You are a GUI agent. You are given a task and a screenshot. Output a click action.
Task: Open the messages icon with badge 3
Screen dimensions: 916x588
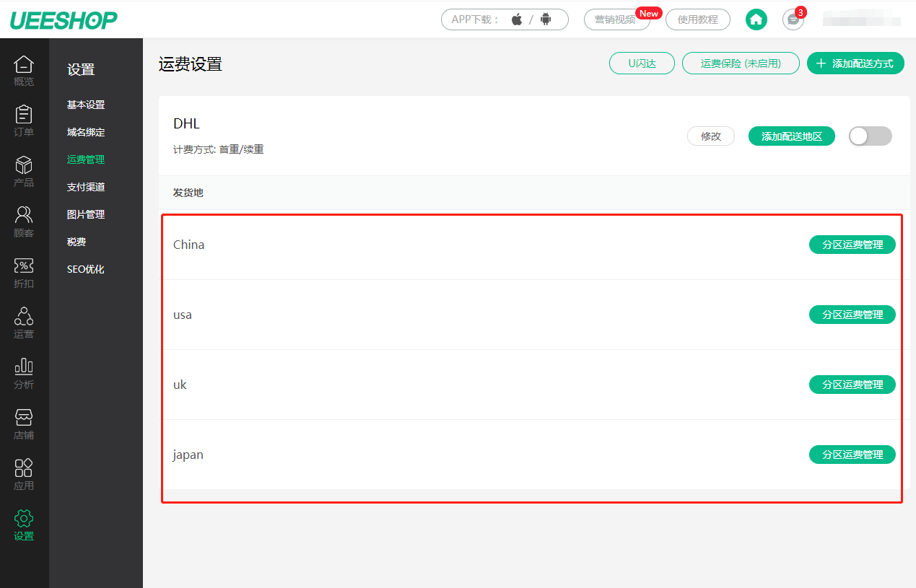[793, 19]
